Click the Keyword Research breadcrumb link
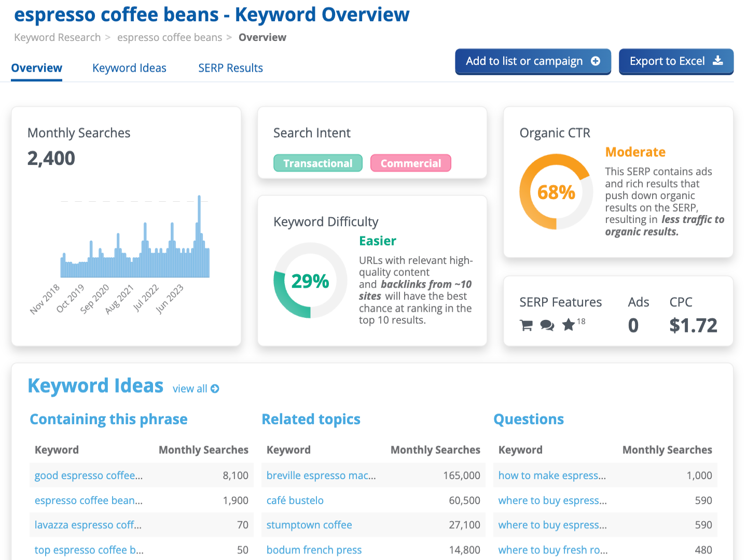The height and width of the screenshot is (560, 747). click(x=57, y=37)
